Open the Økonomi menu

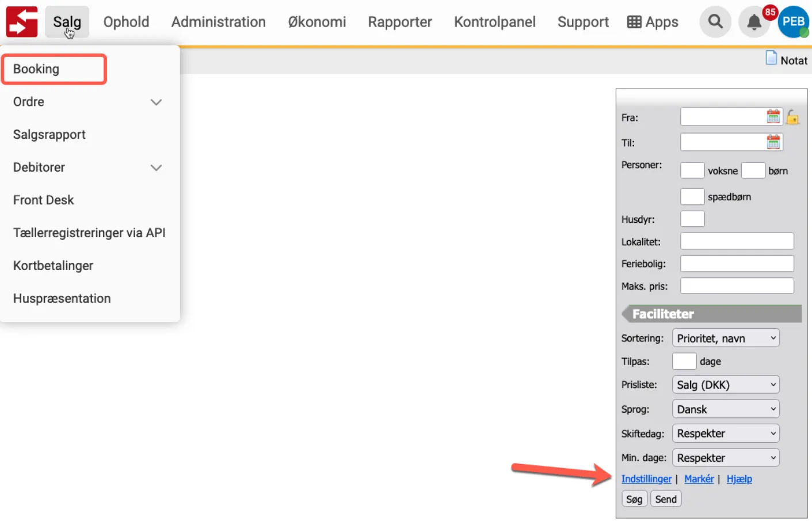point(317,22)
